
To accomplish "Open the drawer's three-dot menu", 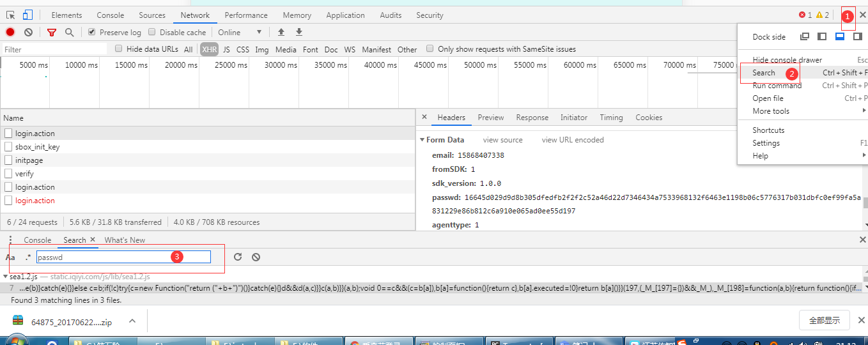I will coord(10,240).
